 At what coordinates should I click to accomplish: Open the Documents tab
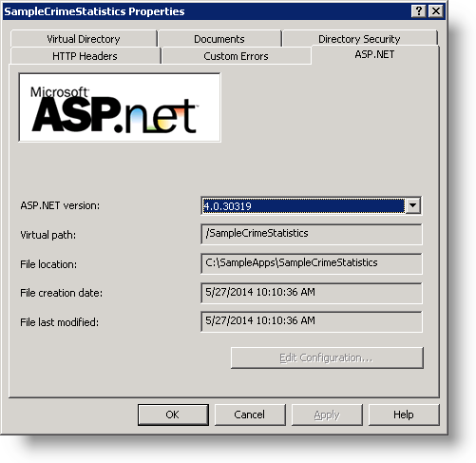pos(219,39)
